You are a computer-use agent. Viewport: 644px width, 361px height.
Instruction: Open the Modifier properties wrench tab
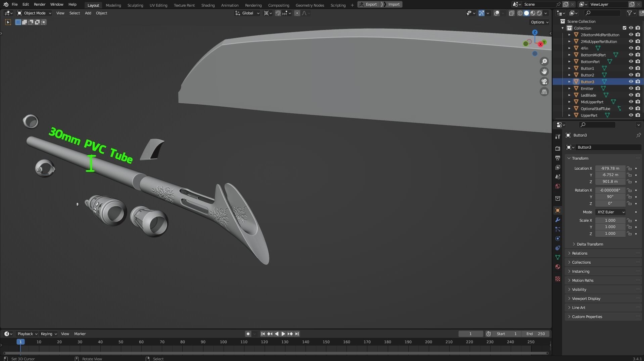(x=558, y=220)
